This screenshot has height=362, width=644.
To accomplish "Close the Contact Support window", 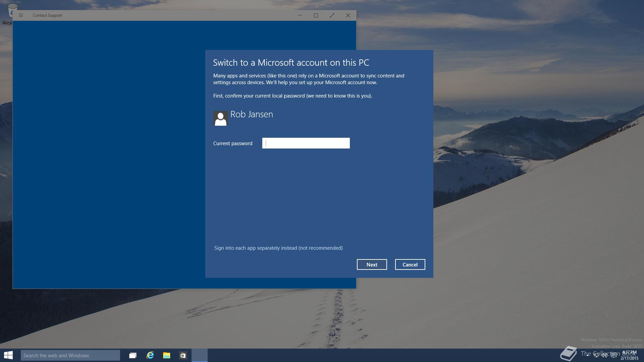I will 348,15.
